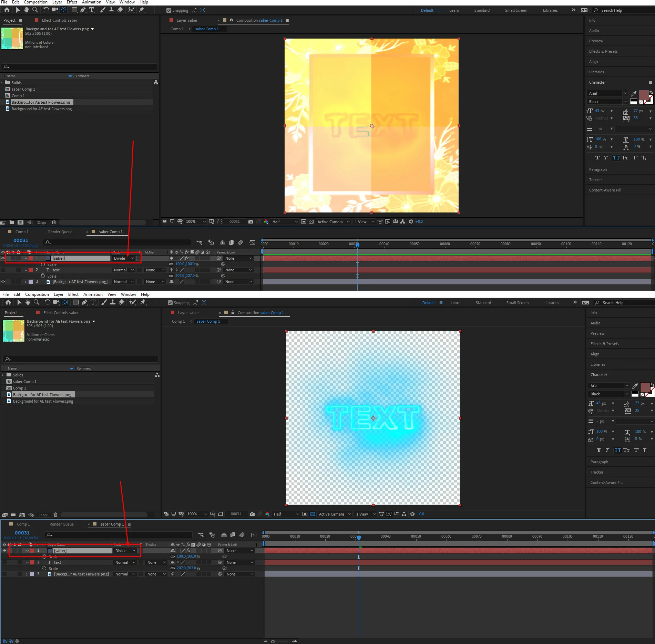Screen dimensions: 655x644
Task: Delete selected item with trash icon, lower Project panel
Action: tap(55, 515)
